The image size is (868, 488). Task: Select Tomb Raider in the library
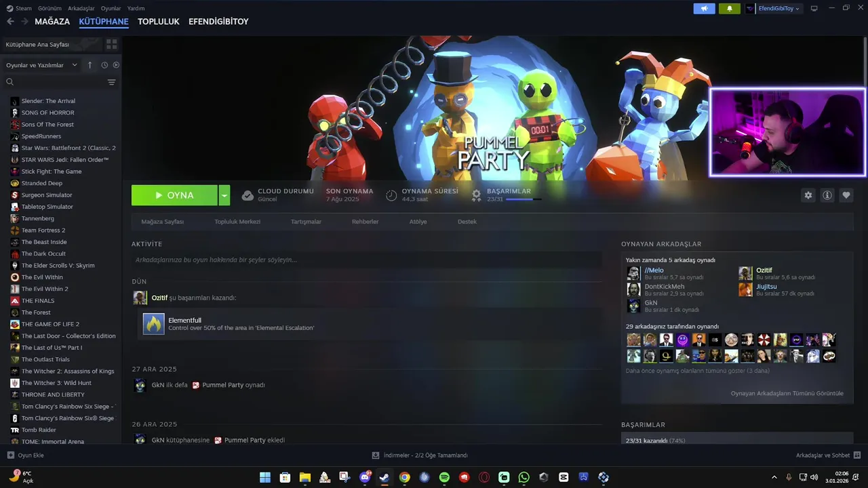tap(39, 430)
